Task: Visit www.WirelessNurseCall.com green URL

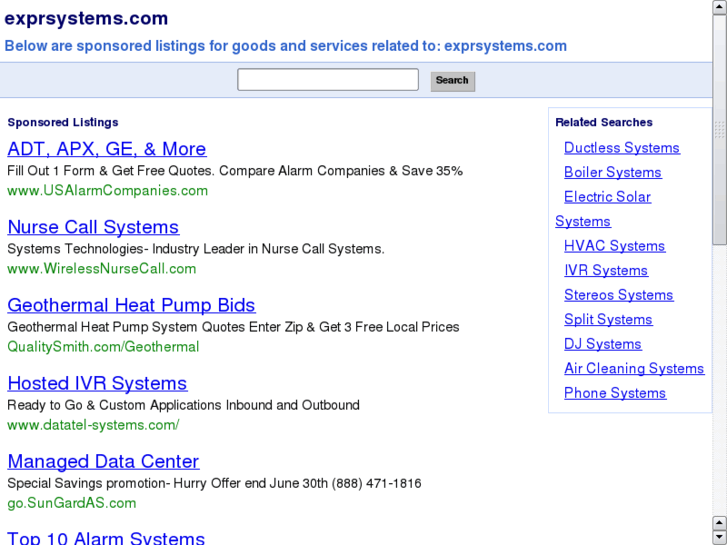Action: pyautogui.click(x=102, y=269)
